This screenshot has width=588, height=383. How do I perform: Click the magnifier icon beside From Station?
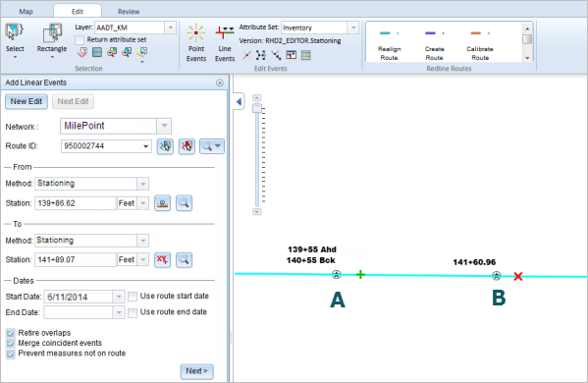click(184, 203)
